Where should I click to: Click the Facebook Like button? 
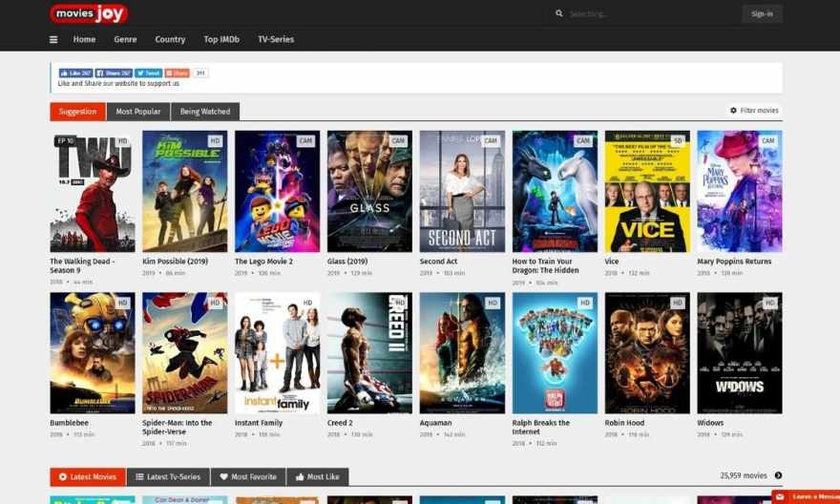(75, 73)
